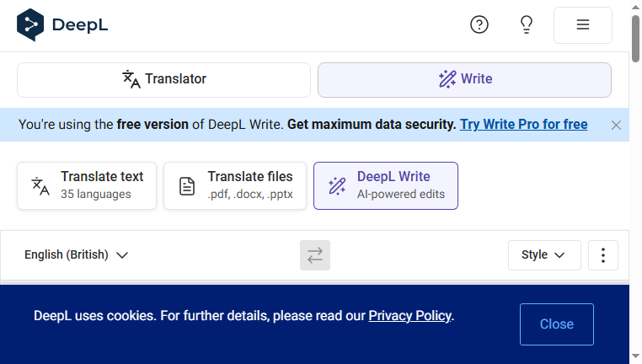Select the DeepL Write AI-powered edits card

pos(386,186)
